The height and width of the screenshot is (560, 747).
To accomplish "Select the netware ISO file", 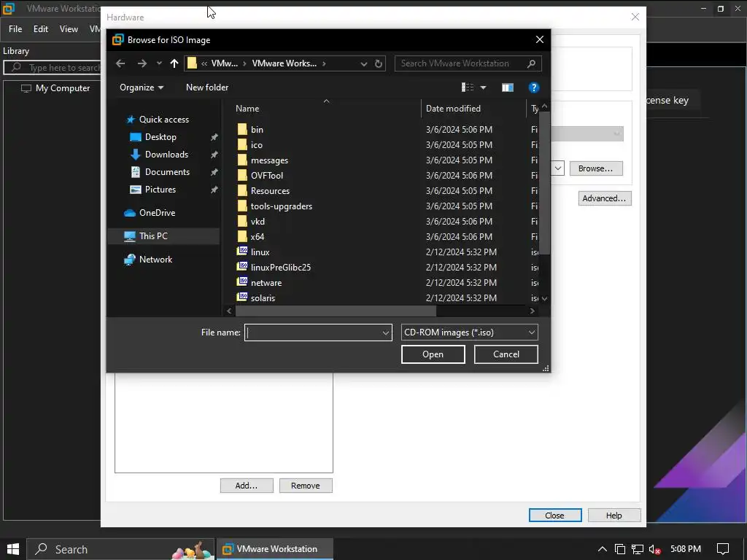I will tap(266, 283).
